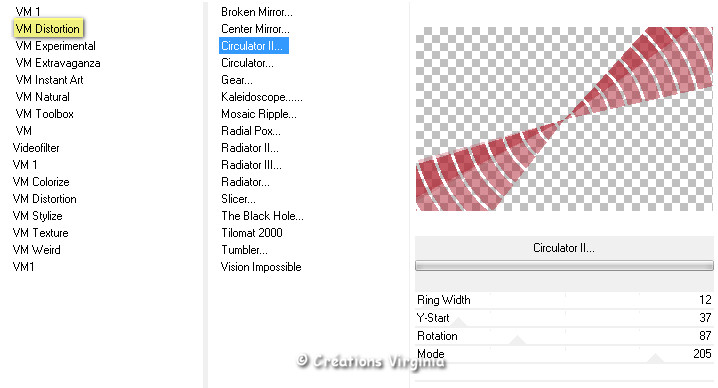Select the Broken Mirror... filter

[257, 12]
